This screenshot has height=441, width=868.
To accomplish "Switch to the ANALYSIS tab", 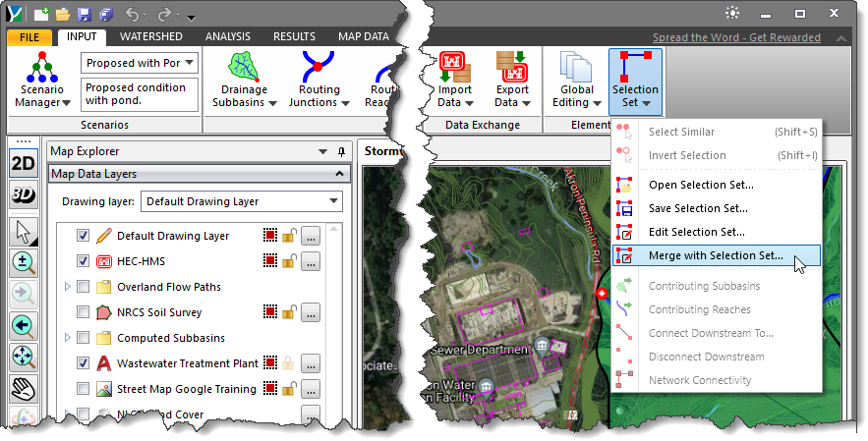I will (227, 36).
